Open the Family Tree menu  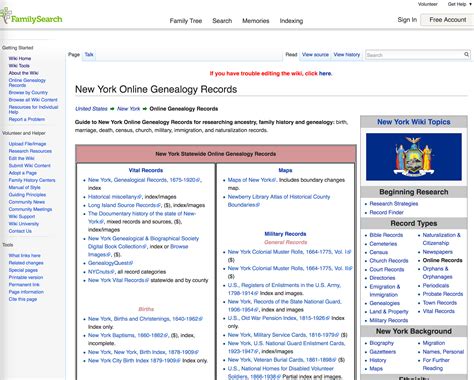186,21
